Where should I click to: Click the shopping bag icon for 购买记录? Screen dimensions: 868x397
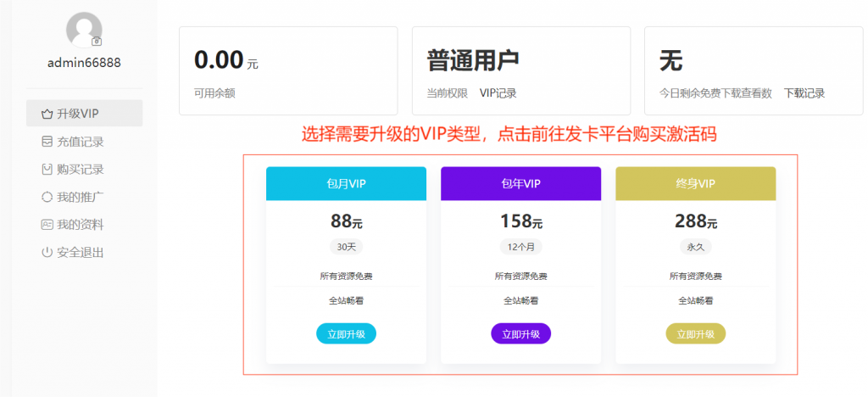point(47,169)
